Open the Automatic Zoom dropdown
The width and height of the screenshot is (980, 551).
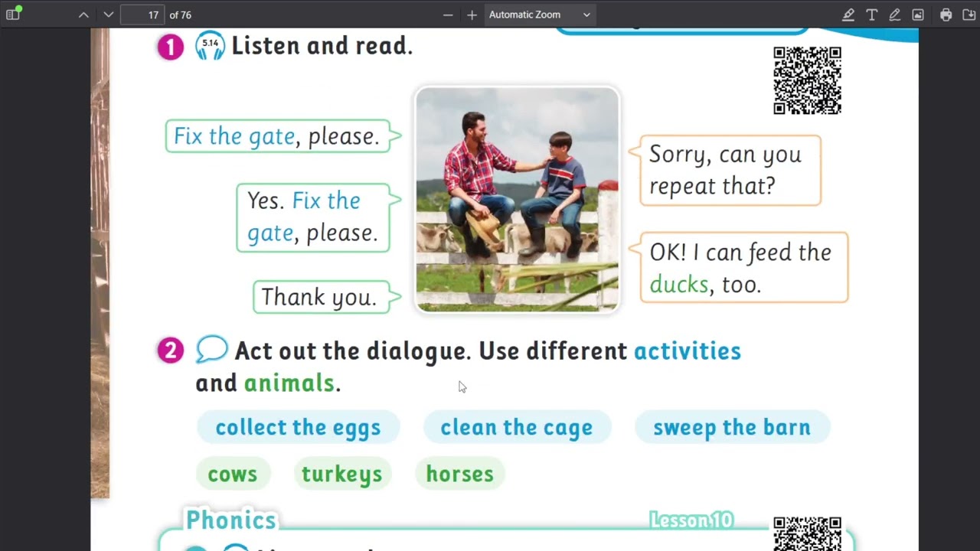[x=540, y=15]
